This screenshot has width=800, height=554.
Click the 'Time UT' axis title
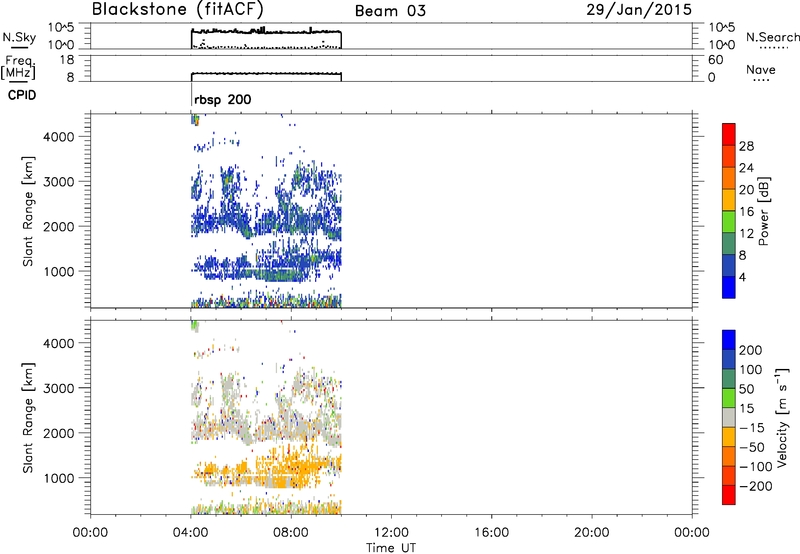coord(391,548)
